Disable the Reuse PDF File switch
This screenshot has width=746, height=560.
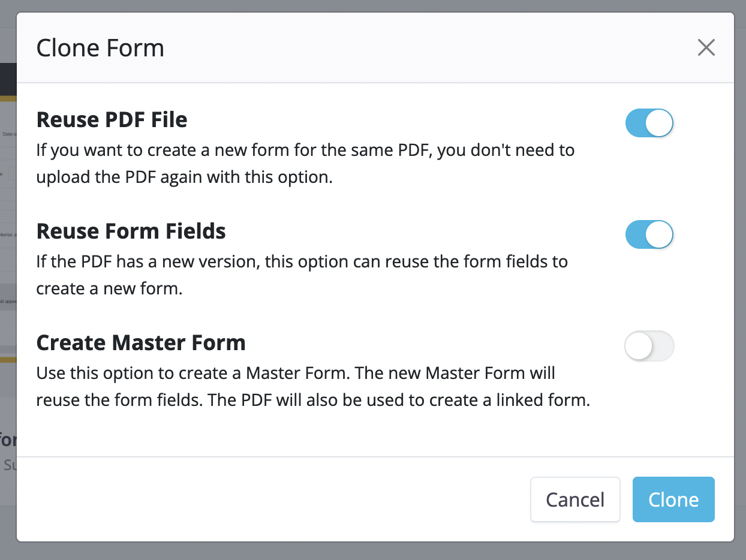(649, 124)
